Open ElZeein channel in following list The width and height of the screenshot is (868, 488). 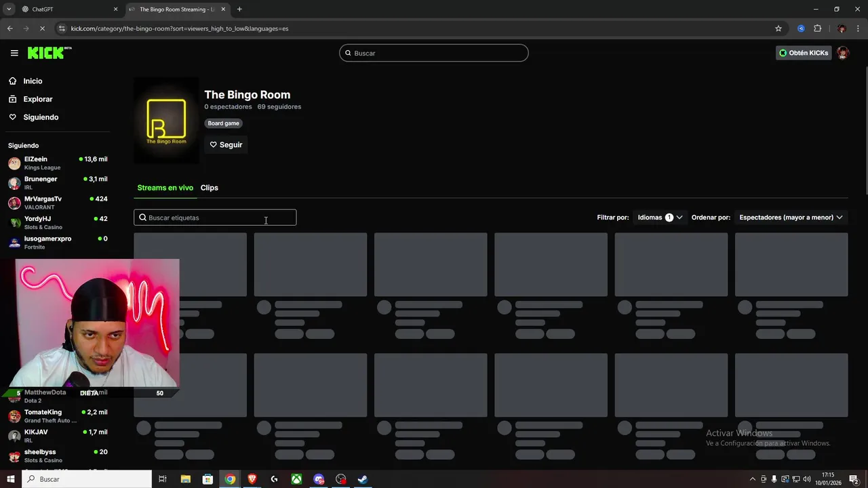click(x=58, y=163)
